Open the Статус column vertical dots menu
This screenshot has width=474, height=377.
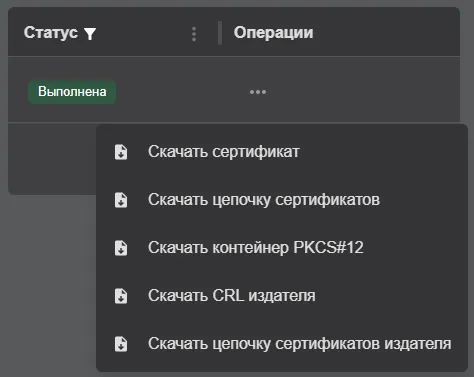coord(194,34)
